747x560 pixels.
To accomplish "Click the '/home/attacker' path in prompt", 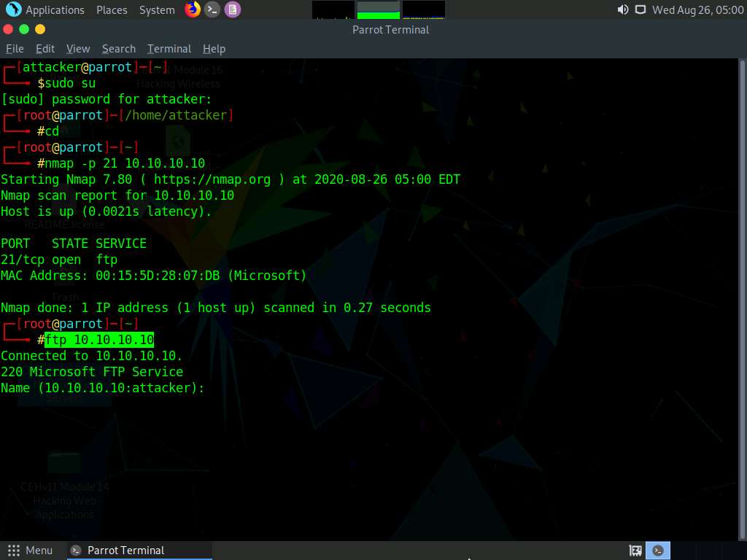I will tap(176, 115).
